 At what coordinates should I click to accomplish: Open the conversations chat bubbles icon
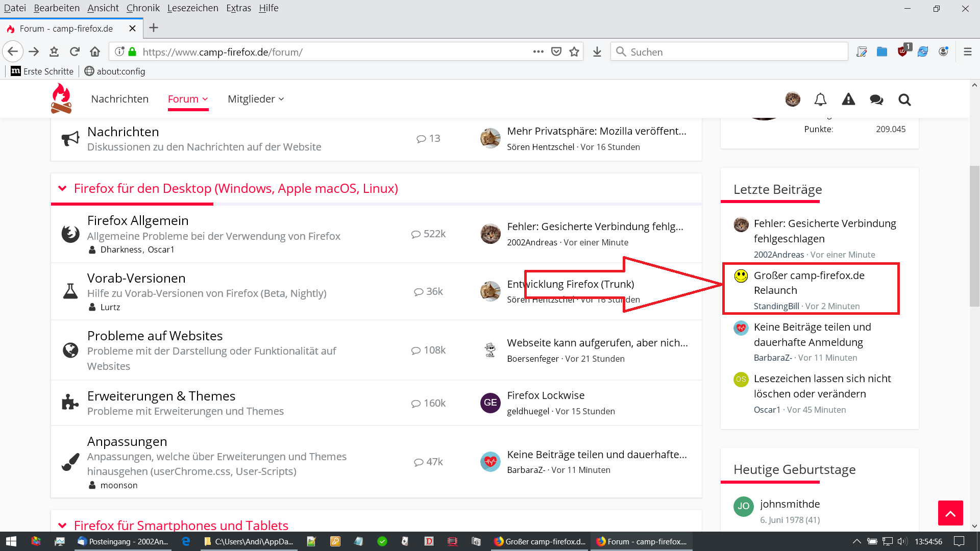click(876, 99)
